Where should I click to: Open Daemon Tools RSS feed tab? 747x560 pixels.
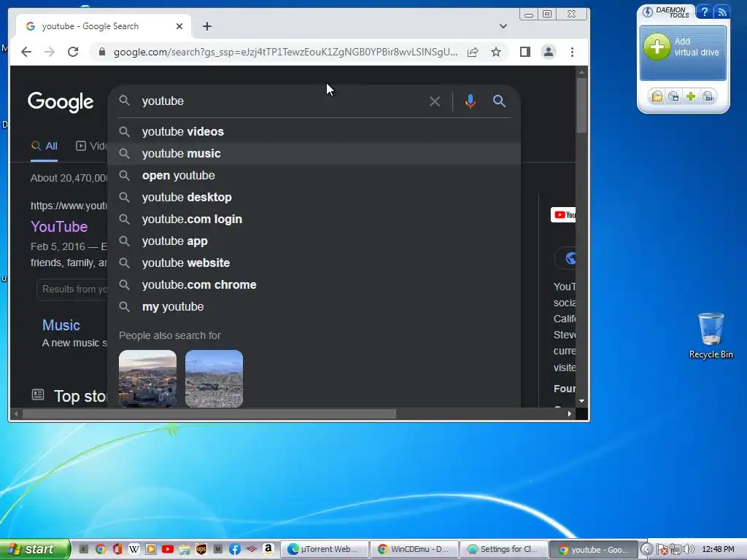(x=722, y=12)
